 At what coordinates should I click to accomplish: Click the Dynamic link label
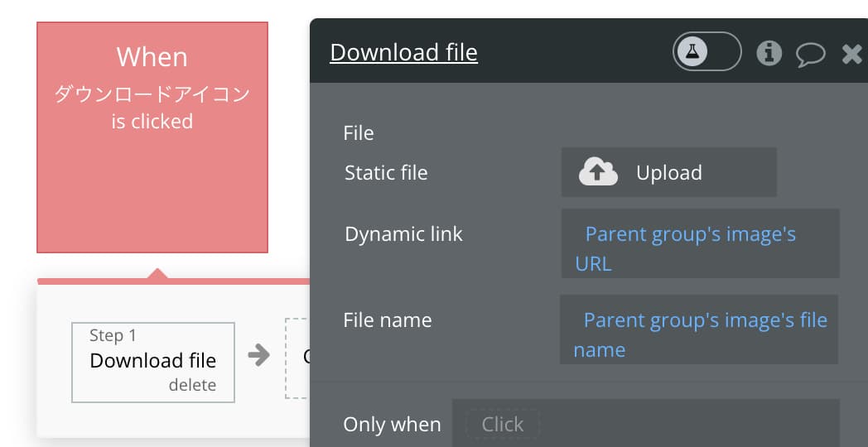[403, 234]
